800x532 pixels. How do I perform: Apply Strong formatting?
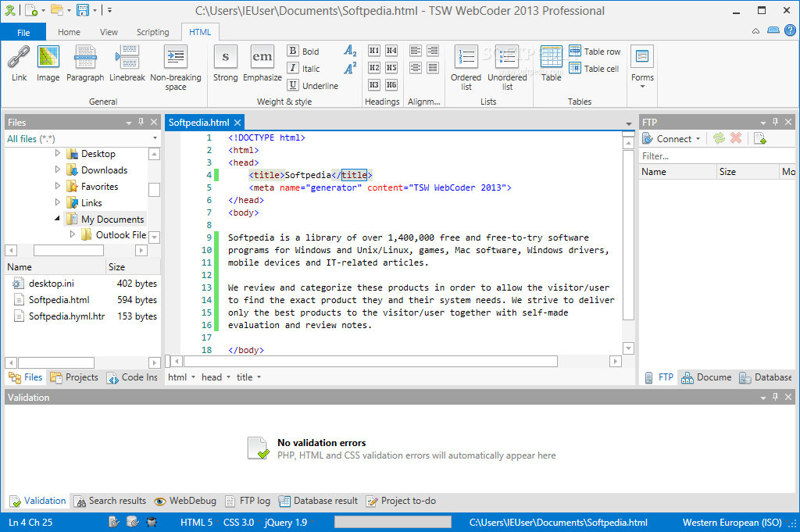(x=225, y=63)
